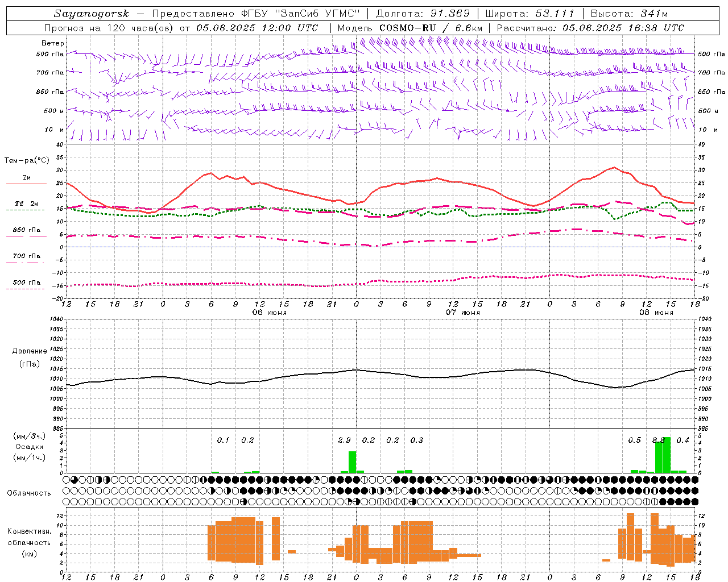Viewport: 728px width, 582px height.
Task: Click the 06 июня date label
Action: pos(270,313)
